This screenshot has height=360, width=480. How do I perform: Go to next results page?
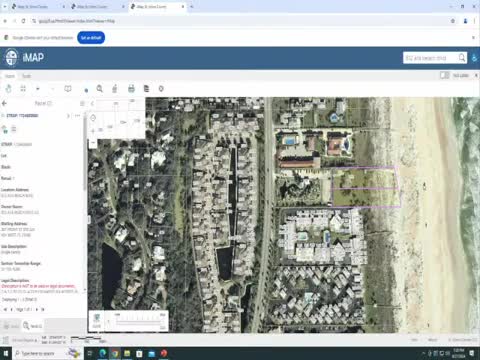point(37,309)
